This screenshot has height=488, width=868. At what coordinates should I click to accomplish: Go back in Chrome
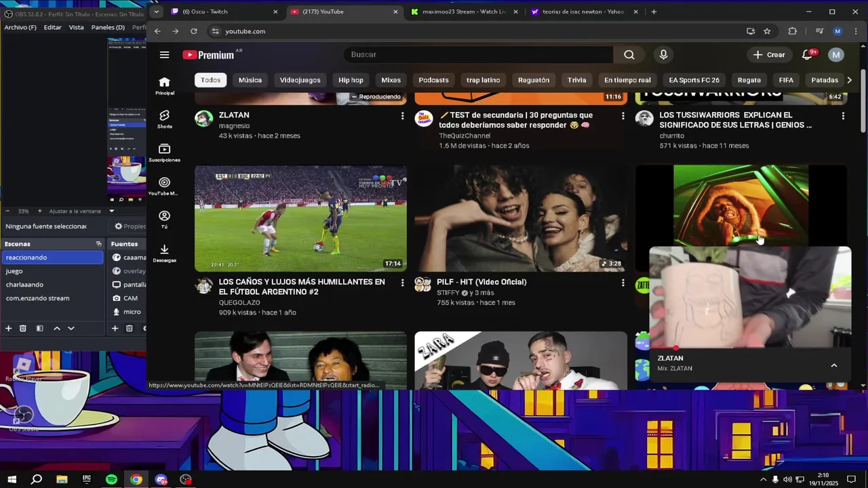(157, 31)
